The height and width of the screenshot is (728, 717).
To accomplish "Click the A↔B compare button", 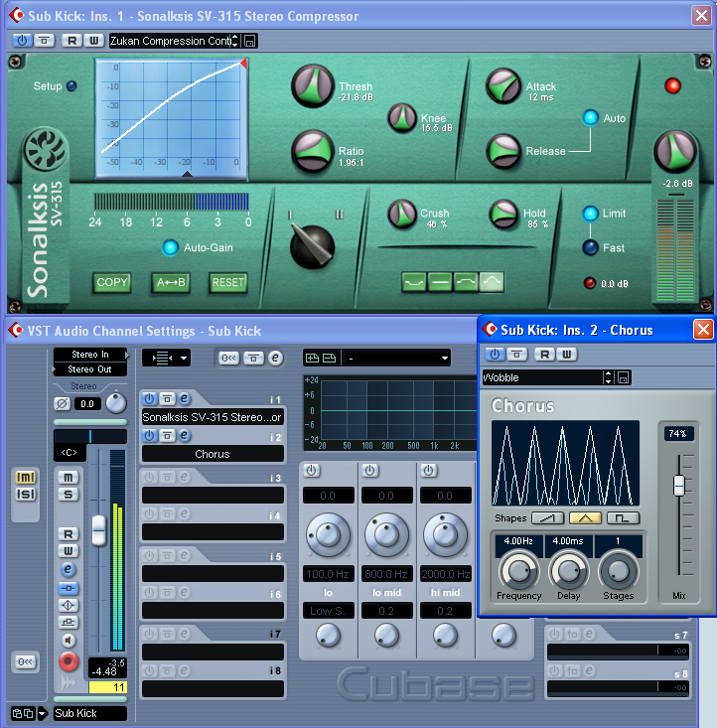I will 171,282.
